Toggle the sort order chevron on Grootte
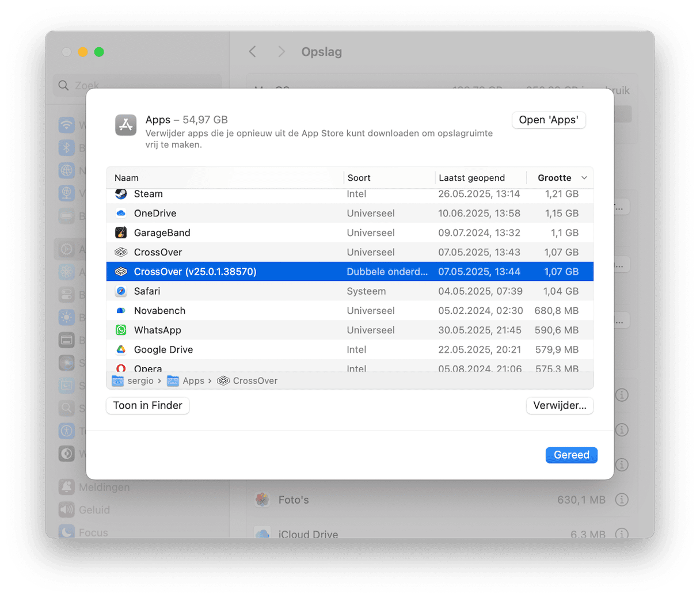The height and width of the screenshot is (598, 700). point(584,178)
